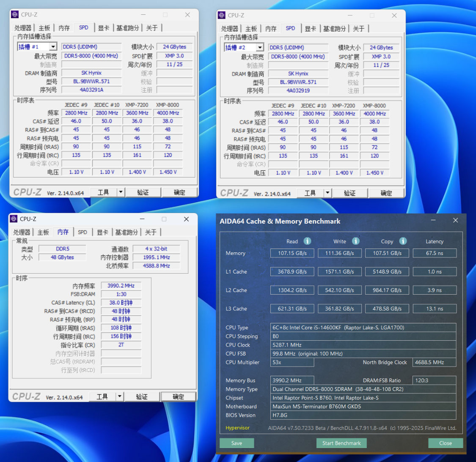Image resolution: width=476 pixels, height=462 pixels.
Task: Expand tools arrow in slot #2 CPU-Z window
Action: (327, 193)
